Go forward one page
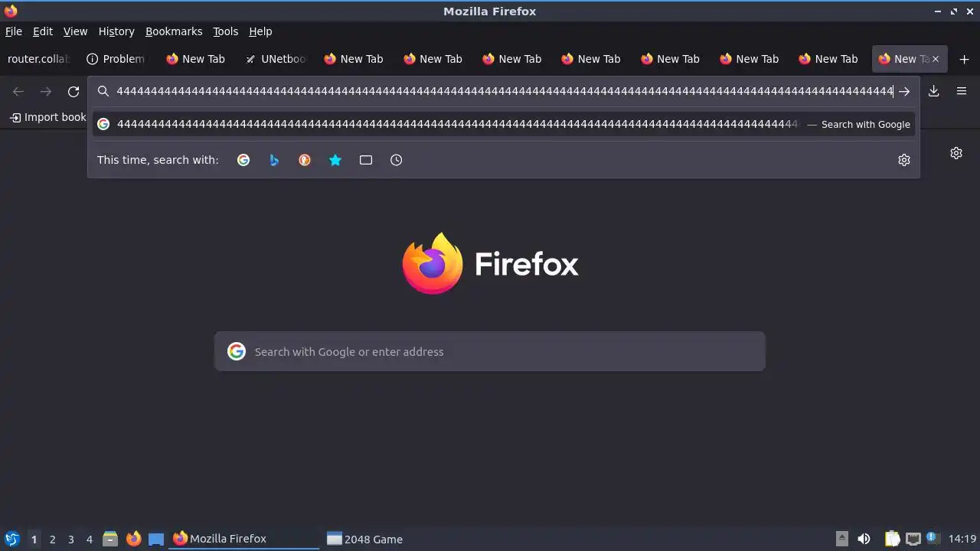This screenshot has width=980, height=551. (46, 91)
